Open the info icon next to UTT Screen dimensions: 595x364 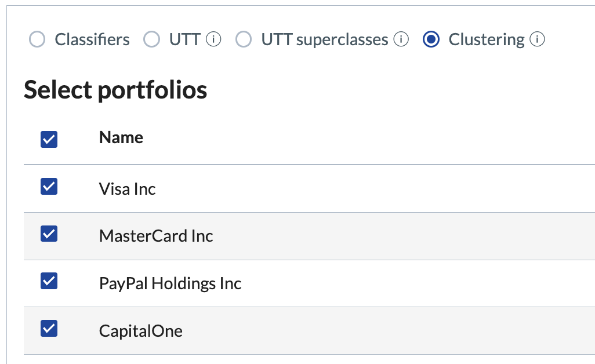[x=213, y=39]
